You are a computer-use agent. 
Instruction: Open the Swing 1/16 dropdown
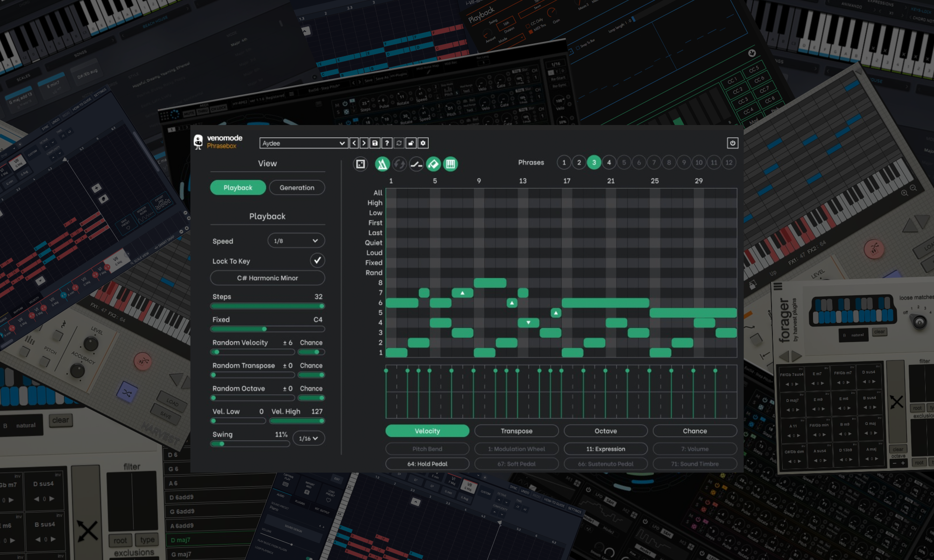(308, 438)
